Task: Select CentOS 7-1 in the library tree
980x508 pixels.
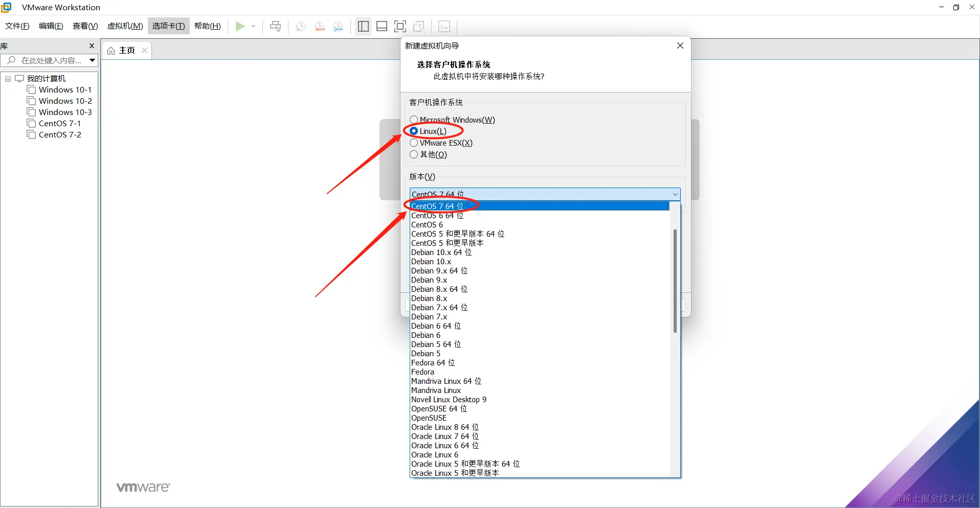Action: (x=59, y=123)
